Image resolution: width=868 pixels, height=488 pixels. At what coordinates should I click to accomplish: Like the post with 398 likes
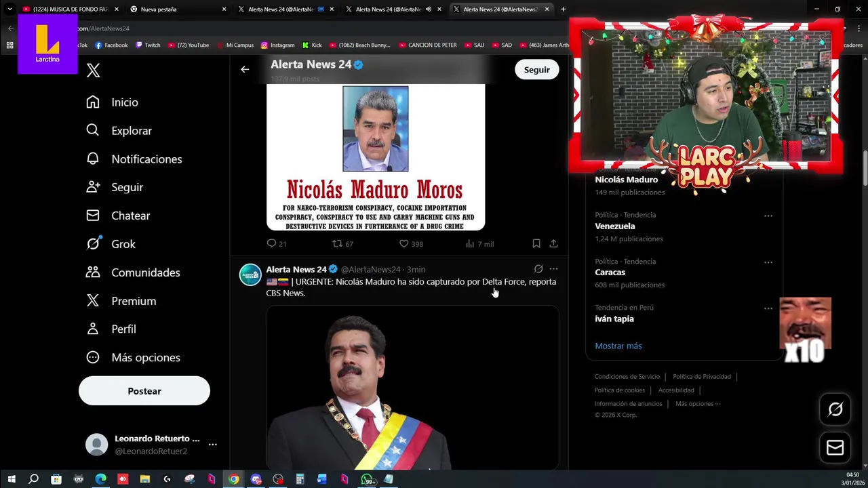403,243
